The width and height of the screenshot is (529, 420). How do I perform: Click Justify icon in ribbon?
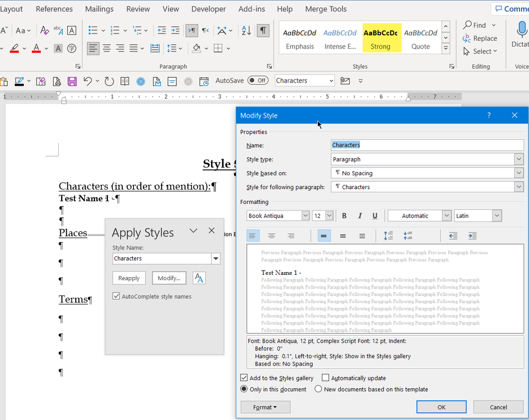point(133,48)
